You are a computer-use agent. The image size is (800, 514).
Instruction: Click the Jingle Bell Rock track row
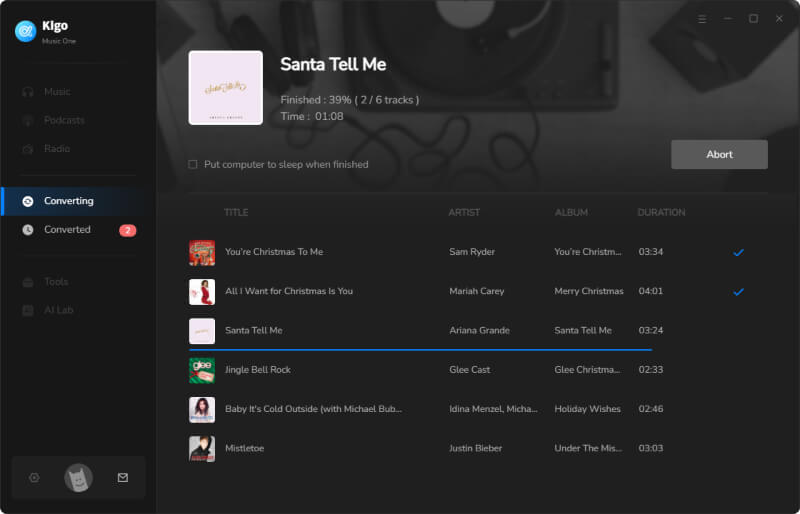[x=467, y=370]
